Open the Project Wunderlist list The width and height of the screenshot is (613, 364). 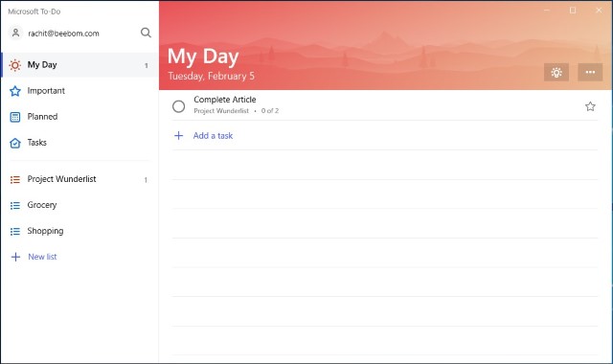tap(79, 179)
